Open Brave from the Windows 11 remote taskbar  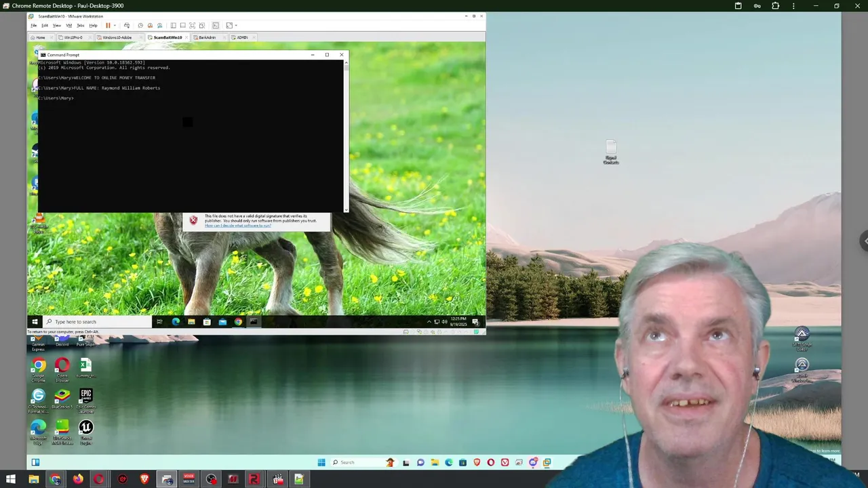477,462
